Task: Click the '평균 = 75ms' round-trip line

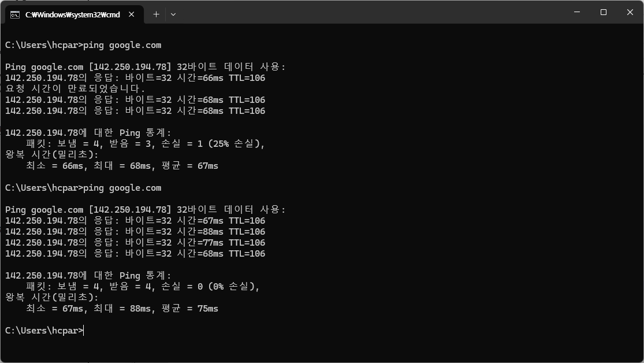Action: tap(122, 309)
